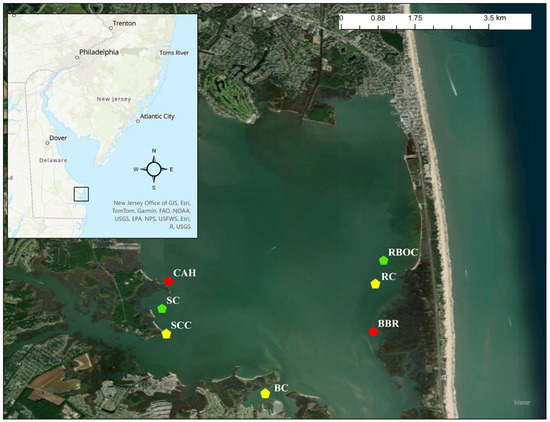The image size is (550, 422).
Task: Click the RBOC label text
Action: (403, 252)
